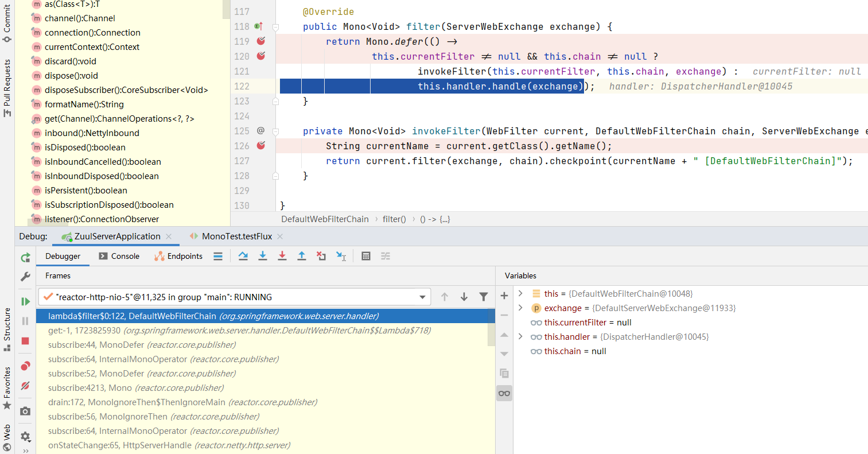868x454 pixels.
Task: Click more tool windows chevron at bottom-left
Action: 25,451
